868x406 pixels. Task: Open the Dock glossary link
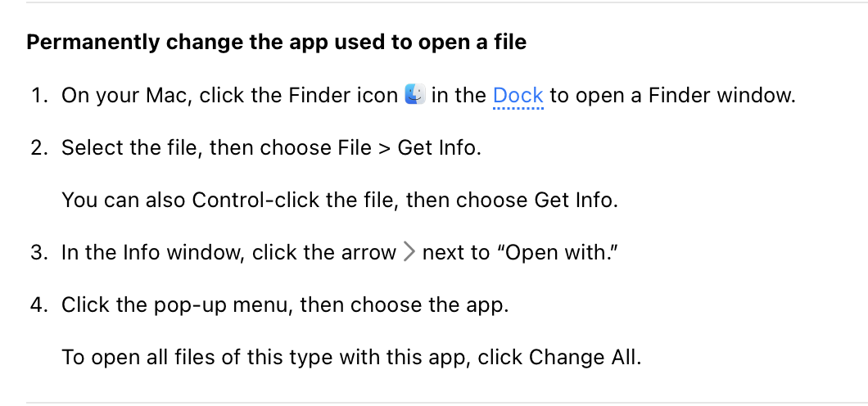tap(518, 96)
